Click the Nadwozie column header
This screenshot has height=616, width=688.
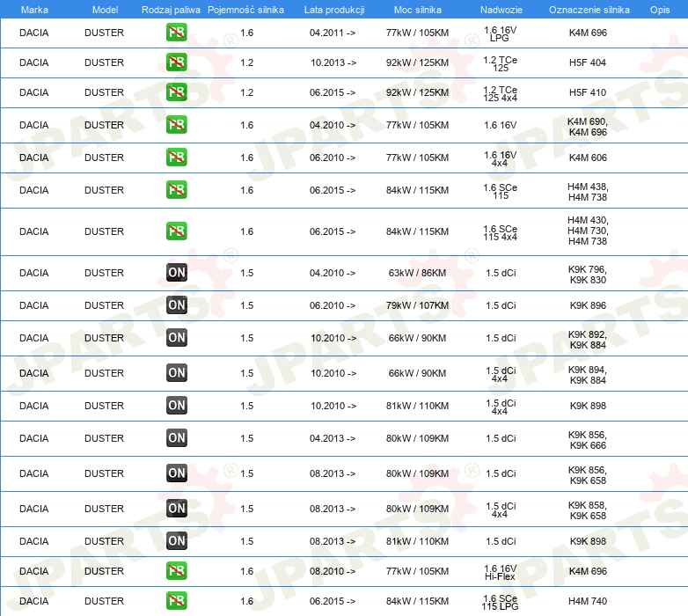[501, 10]
